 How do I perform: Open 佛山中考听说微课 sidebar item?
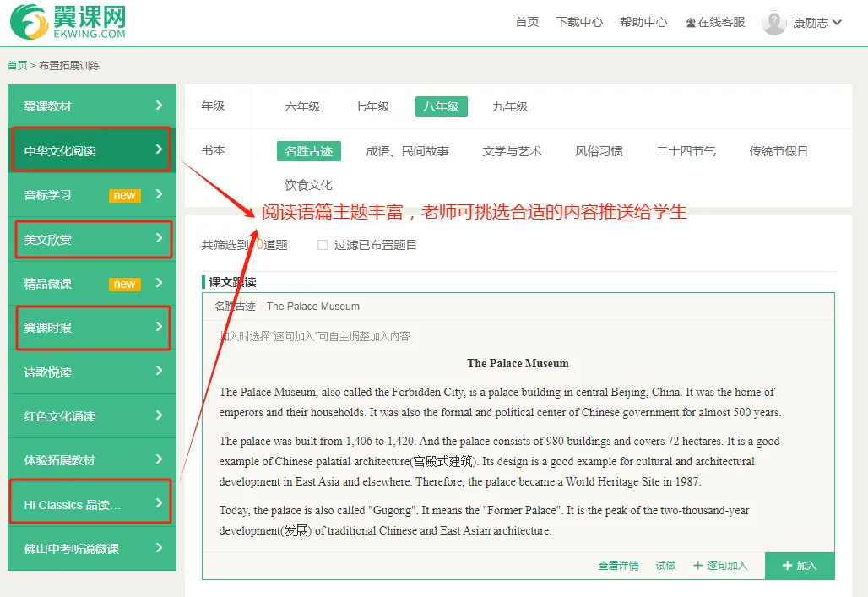point(92,548)
